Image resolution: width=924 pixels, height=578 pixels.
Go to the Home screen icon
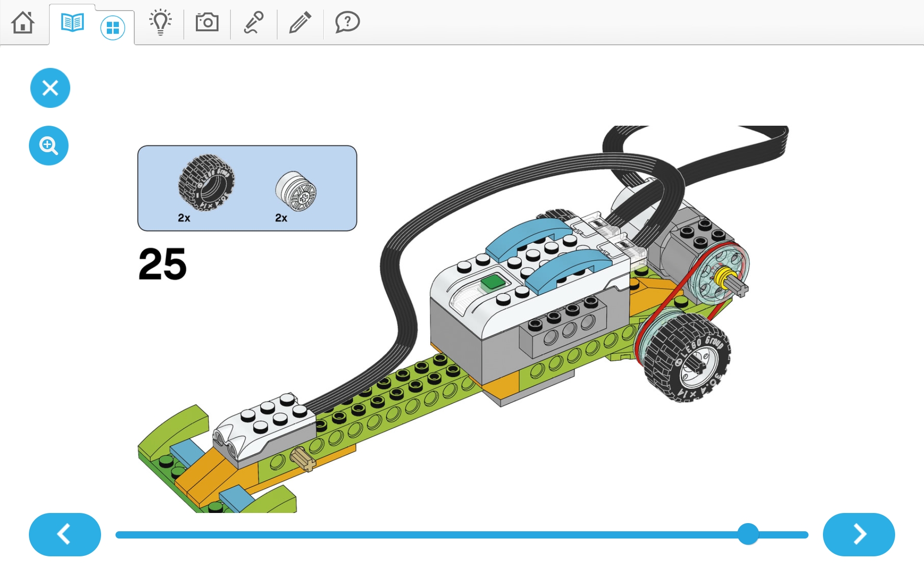23,22
